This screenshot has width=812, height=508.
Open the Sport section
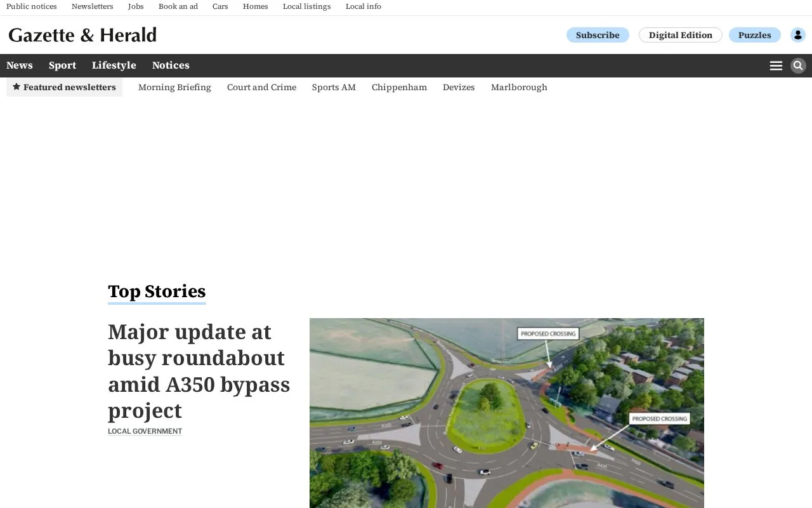62,65
